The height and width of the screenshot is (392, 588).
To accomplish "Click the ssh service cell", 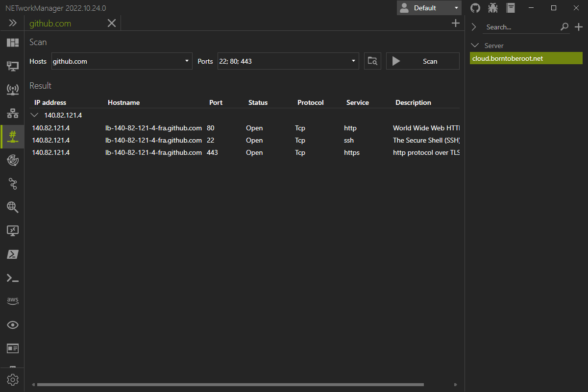I will tap(349, 140).
